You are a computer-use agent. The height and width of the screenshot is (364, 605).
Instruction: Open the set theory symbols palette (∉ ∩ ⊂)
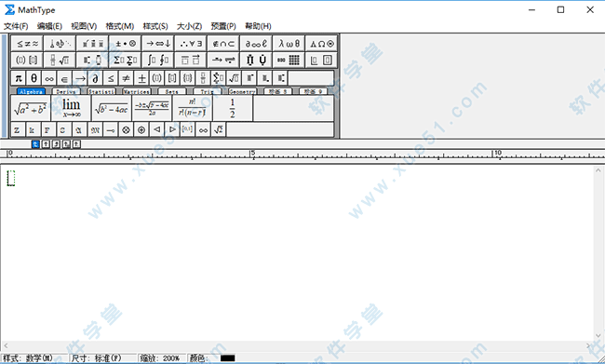point(223,44)
